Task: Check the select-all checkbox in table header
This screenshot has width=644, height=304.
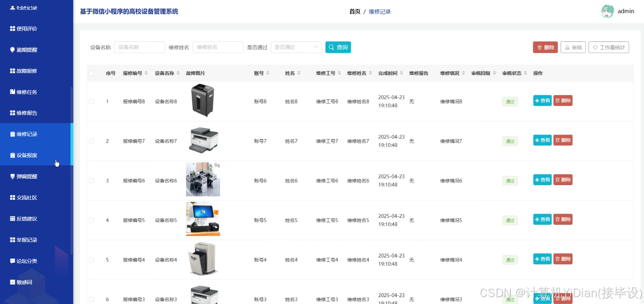Action: click(x=91, y=73)
